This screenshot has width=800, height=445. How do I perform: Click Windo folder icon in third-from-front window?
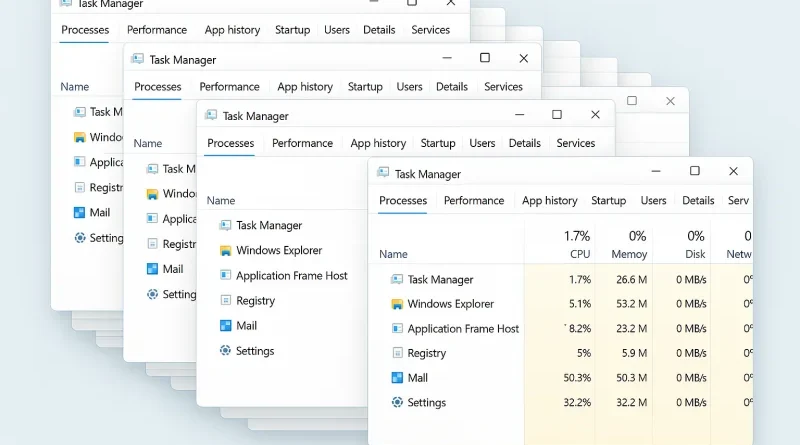(152, 194)
